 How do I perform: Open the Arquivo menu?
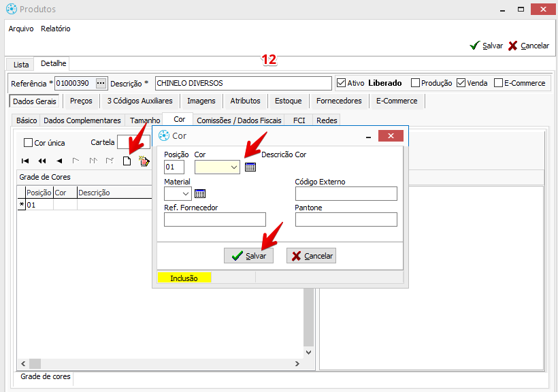coord(21,29)
